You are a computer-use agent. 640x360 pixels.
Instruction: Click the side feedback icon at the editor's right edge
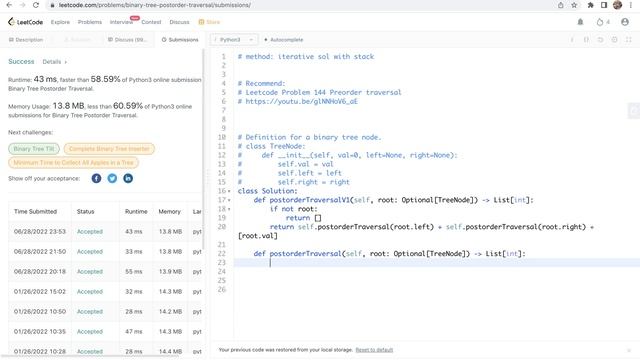coord(634,111)
